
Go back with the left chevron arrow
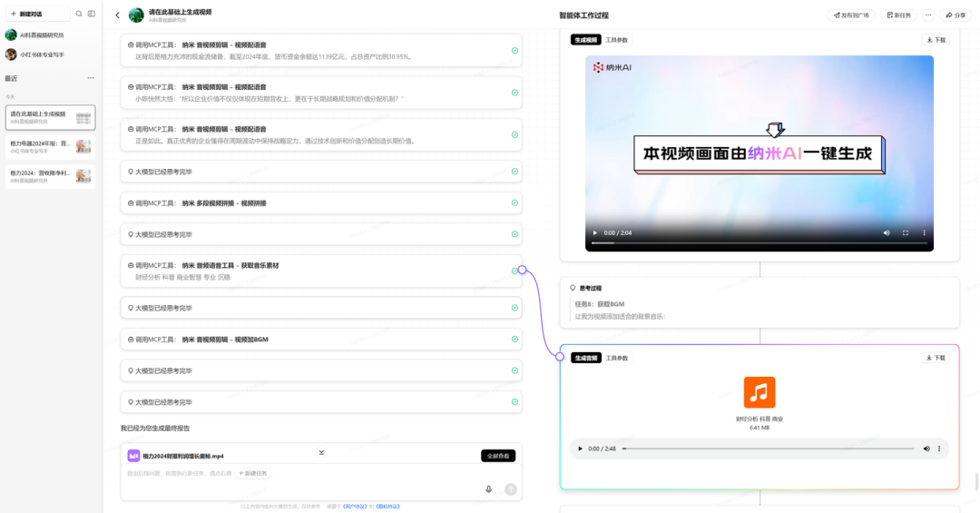[117, 15]
